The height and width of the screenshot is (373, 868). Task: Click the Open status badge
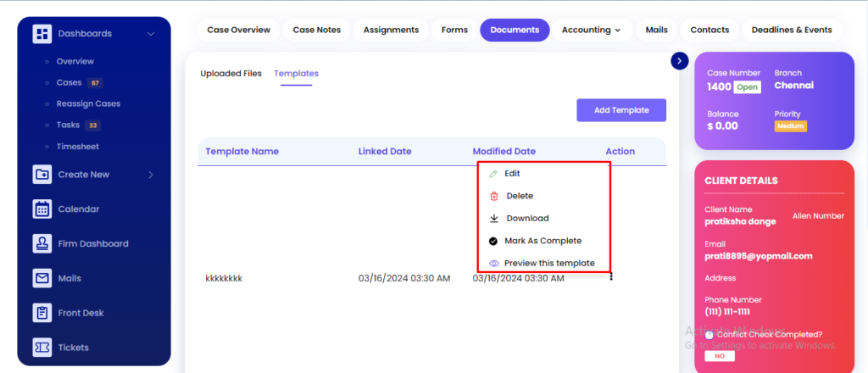pos(748,87)
